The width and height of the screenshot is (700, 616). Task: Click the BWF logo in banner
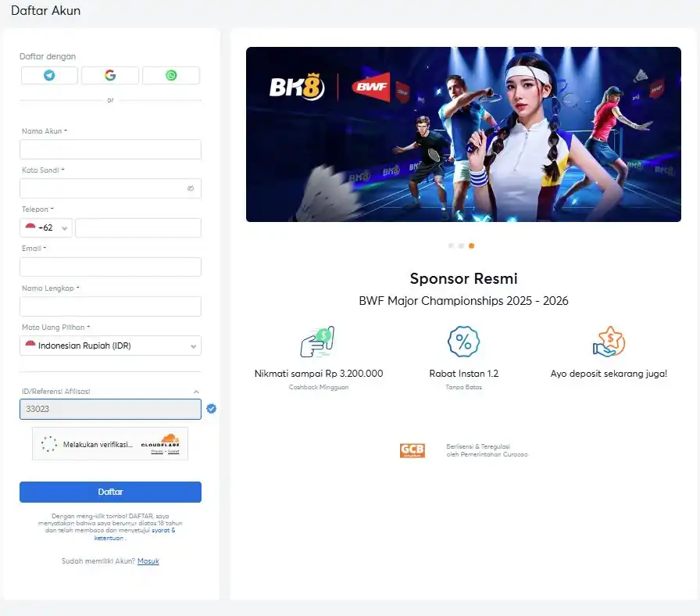tap(371, 87)
